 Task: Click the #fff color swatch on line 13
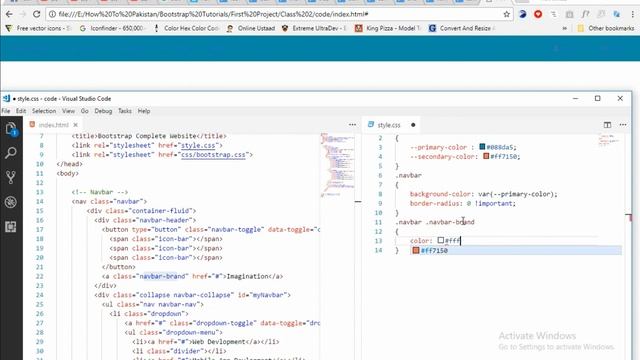[441, 240]
